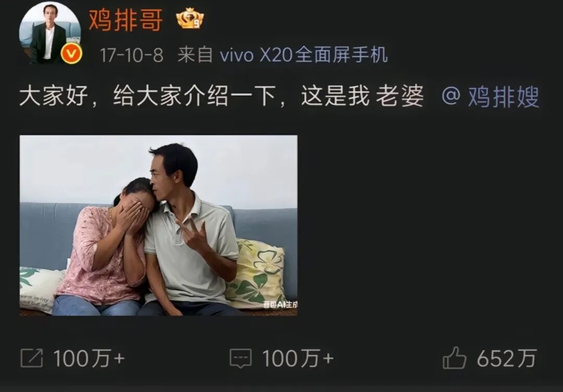Screen dimensions: 563x392
Task: Click the comment speech bubble icon
Action: [240, 358]
